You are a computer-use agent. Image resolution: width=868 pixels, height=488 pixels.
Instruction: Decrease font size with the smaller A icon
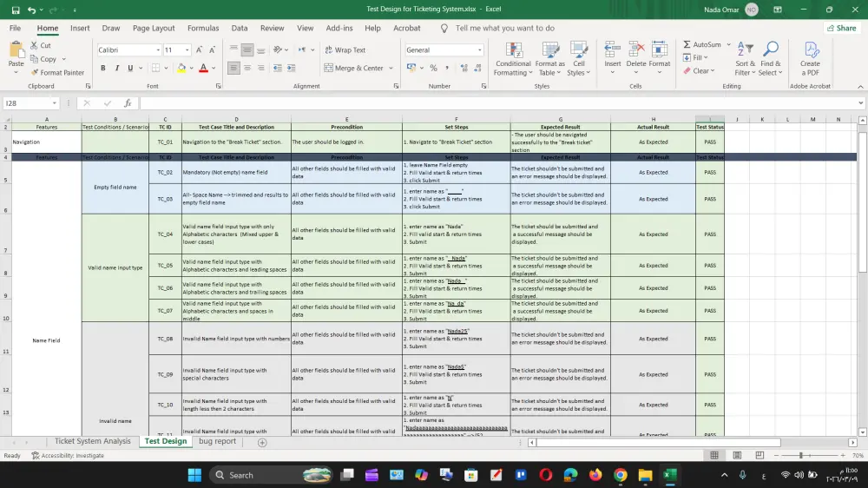(212, 49)
